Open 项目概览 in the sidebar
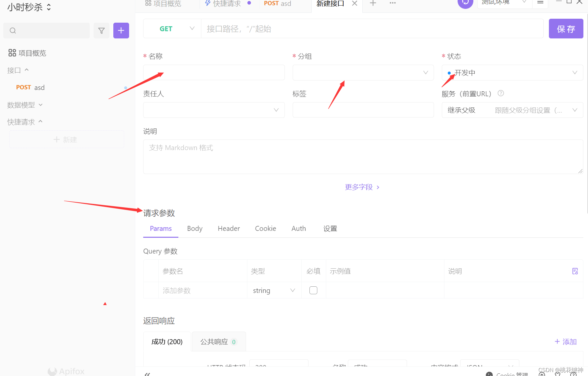The image size is (588, 376). [x=27, y=53]
